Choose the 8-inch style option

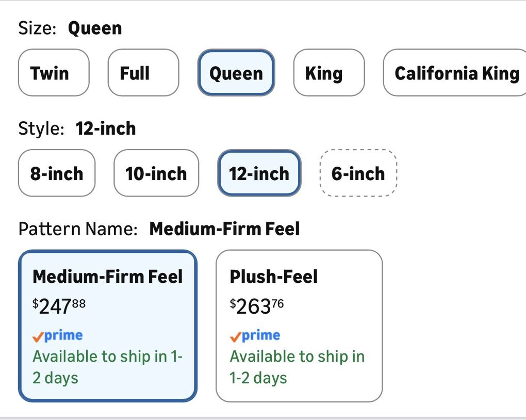[57, 173]
